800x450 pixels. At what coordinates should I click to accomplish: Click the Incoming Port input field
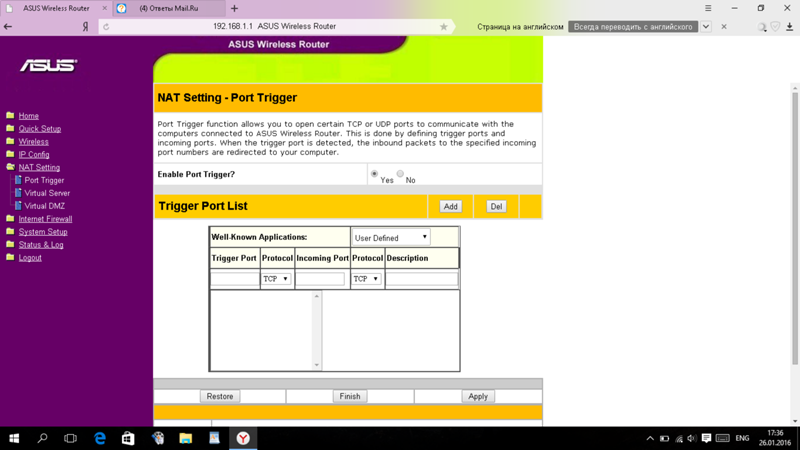pos(320,279)
